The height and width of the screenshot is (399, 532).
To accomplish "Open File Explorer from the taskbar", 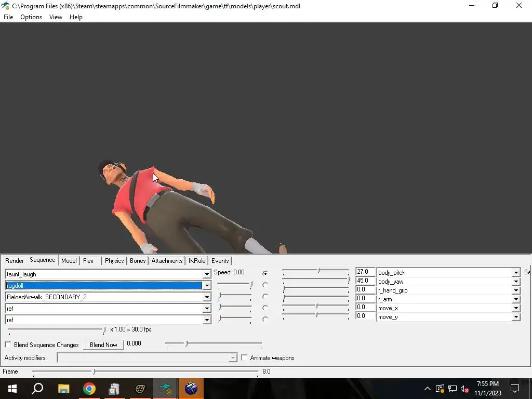I will 63,389.
